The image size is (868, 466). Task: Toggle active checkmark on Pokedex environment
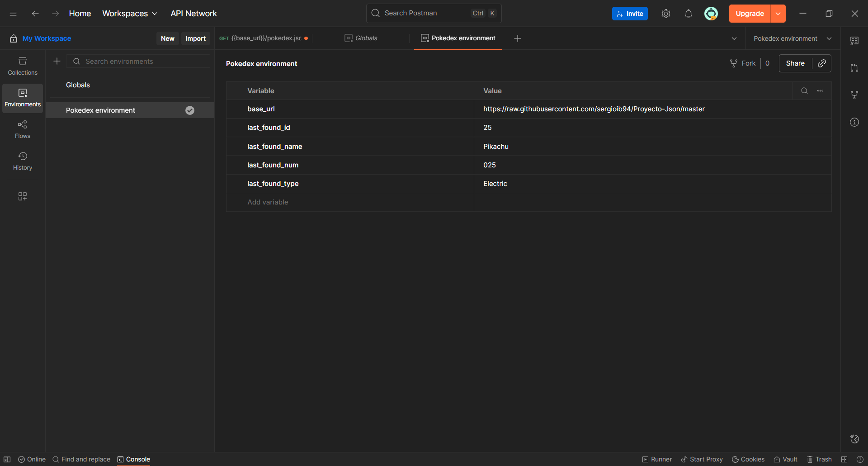pyautogui.click(x=190, y=110)
